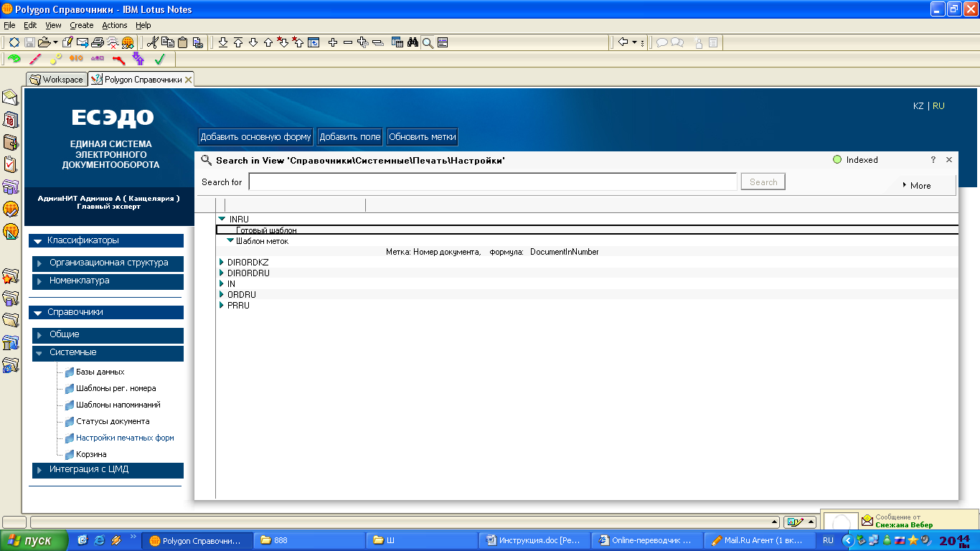Click the Collapse minus toolbar icon
Viewport: 980px width, 551px height.
(x=348, y=42)
